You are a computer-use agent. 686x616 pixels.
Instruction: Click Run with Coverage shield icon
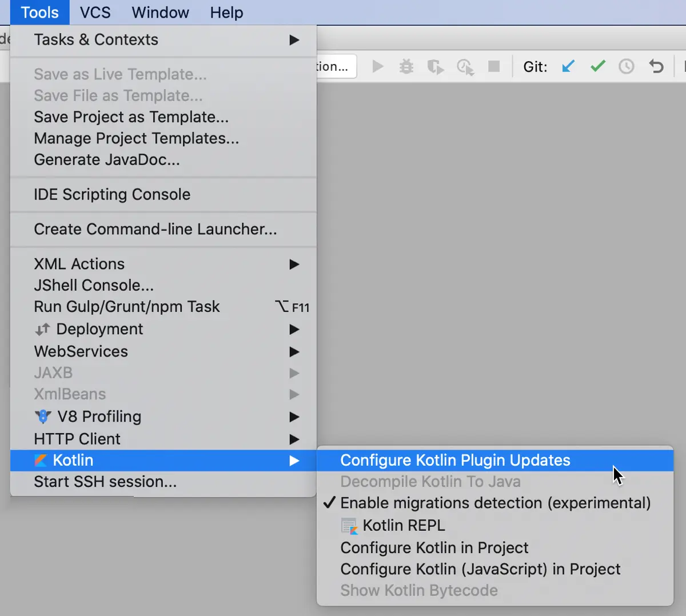436,67
